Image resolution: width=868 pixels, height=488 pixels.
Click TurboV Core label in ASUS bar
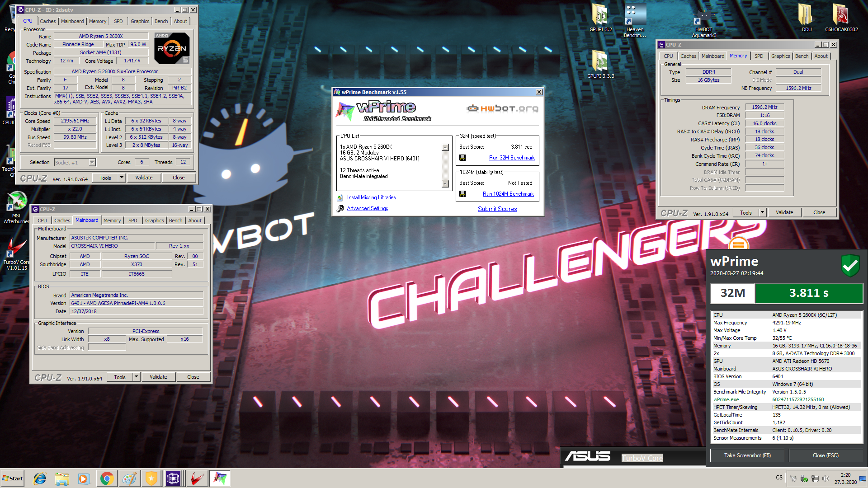tap(642, 458)
